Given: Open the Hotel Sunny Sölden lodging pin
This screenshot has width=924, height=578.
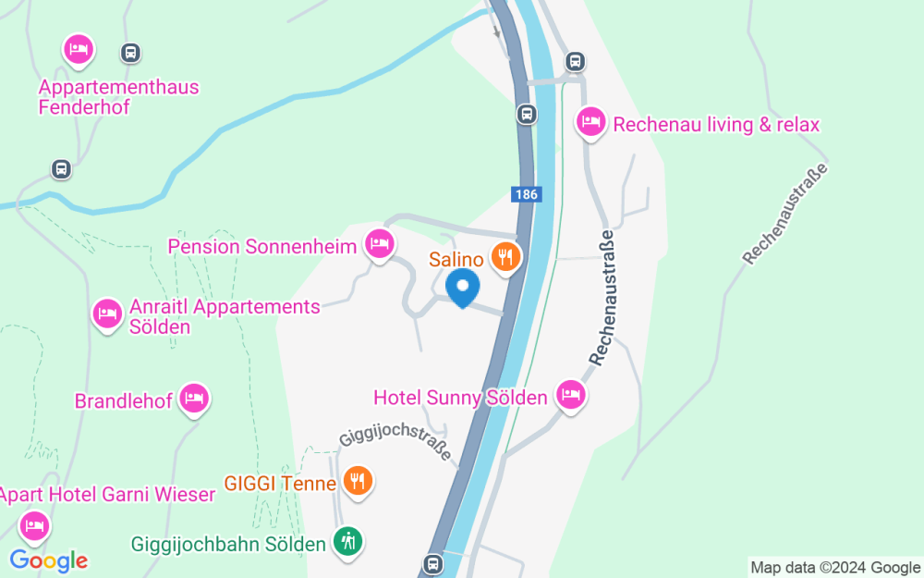Looking at the screenshot, I should tap(570, 397).
